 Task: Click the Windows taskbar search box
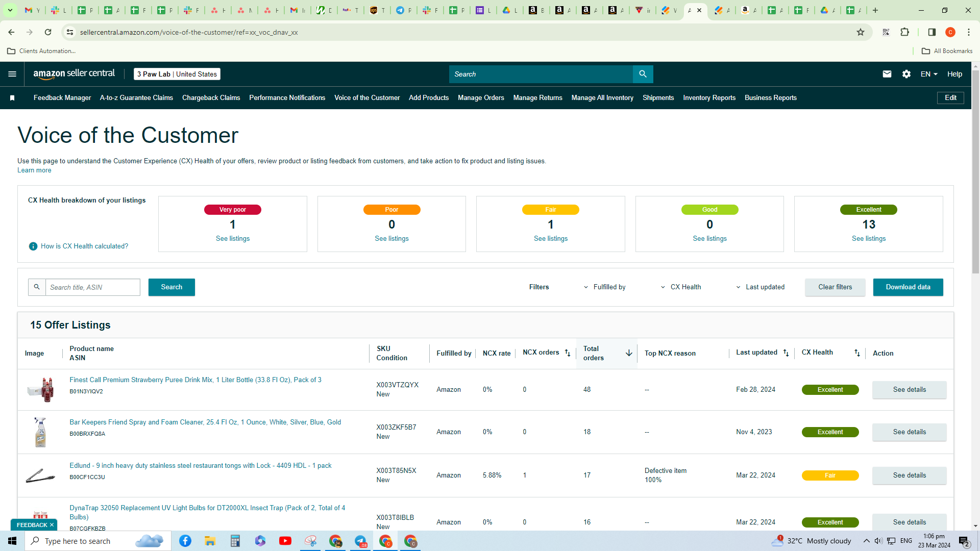98,541
